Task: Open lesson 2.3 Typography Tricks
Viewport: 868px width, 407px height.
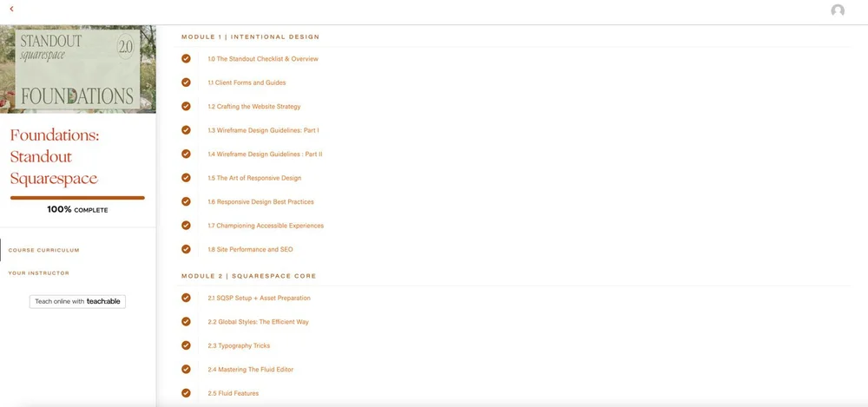Action: 240,345
